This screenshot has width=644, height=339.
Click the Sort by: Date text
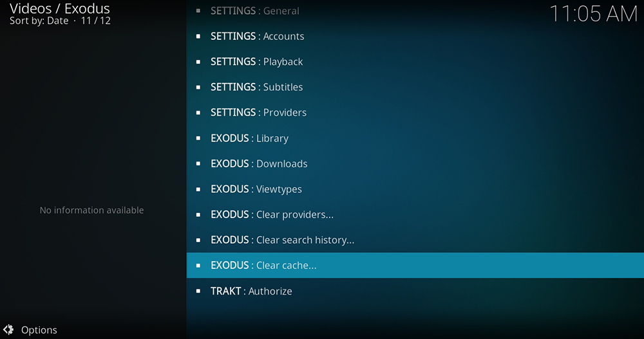click(39, 21)
